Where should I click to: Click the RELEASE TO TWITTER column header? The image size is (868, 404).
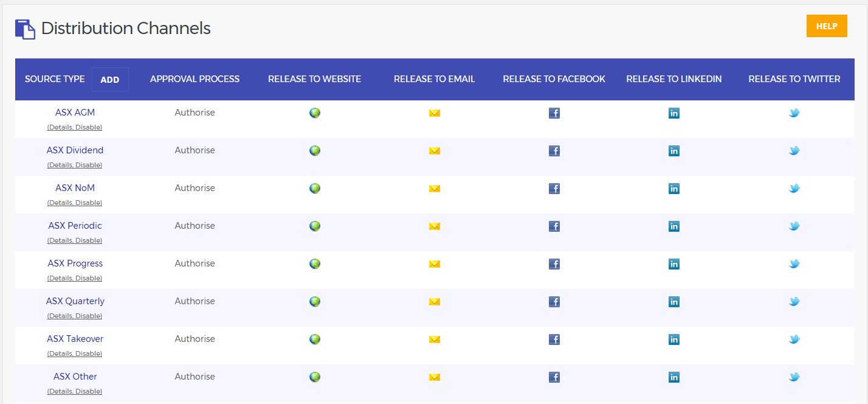794,79
